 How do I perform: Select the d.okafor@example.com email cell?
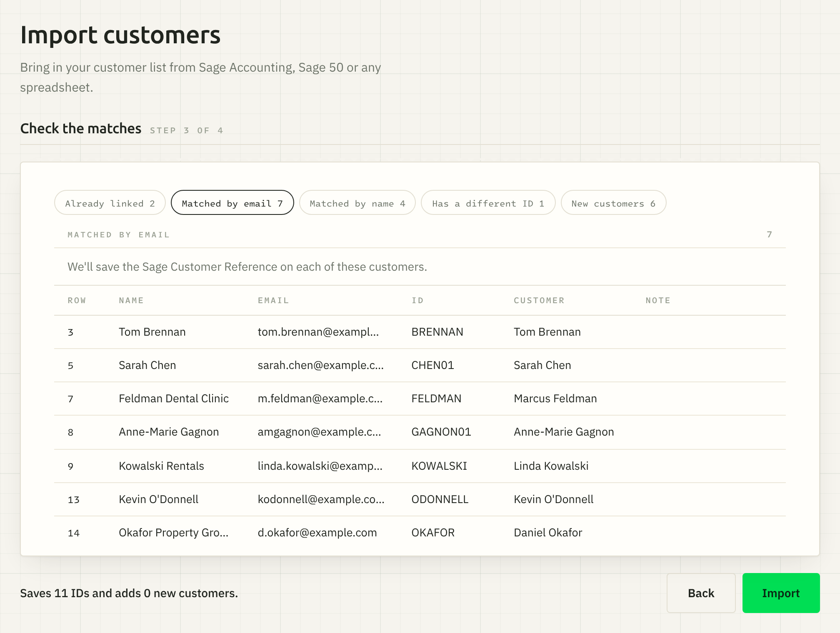317,533
